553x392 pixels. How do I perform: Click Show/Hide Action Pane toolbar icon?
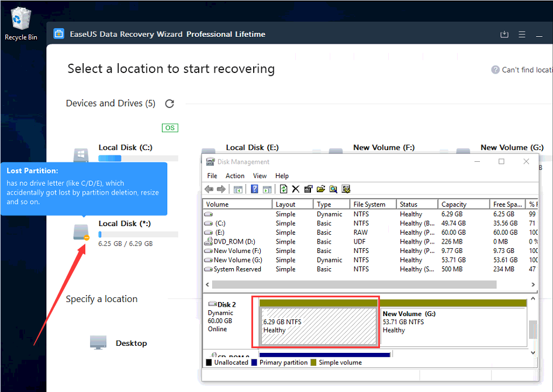(267, 189)
